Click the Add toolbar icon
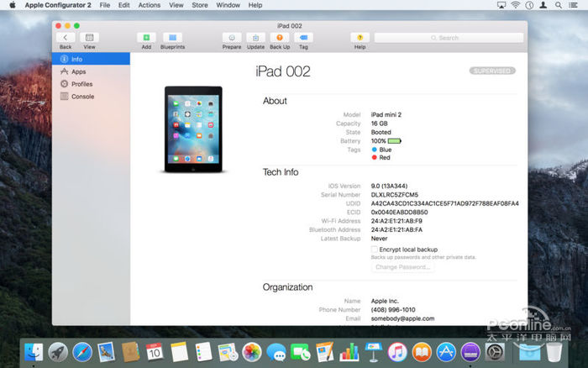The height and width of the screenshot is (368, 588). (x=146, y=38)
